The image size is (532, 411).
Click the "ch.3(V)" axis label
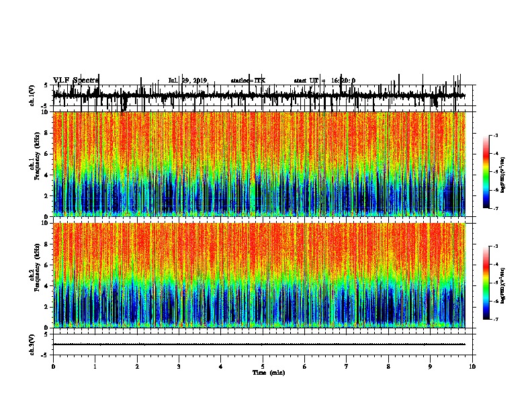32,345
